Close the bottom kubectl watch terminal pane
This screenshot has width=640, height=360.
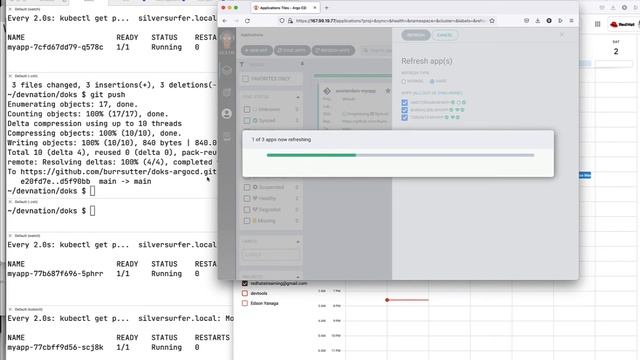point(10,309)
